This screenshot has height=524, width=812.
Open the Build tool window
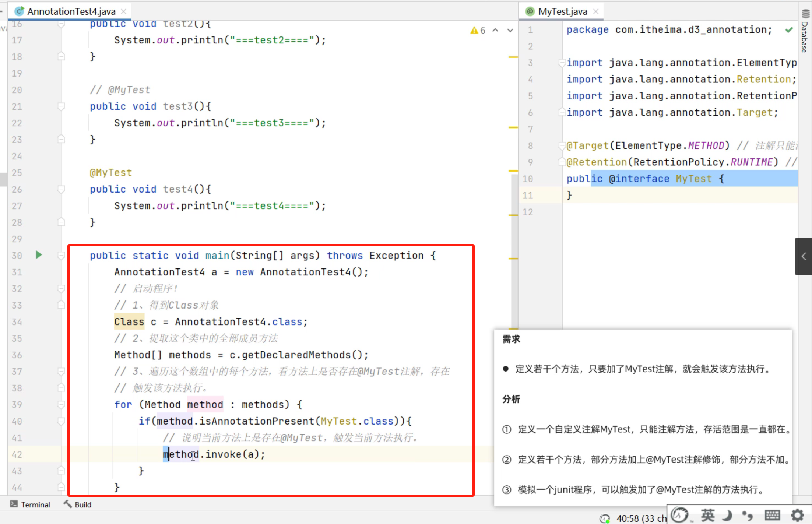[77, 504]
